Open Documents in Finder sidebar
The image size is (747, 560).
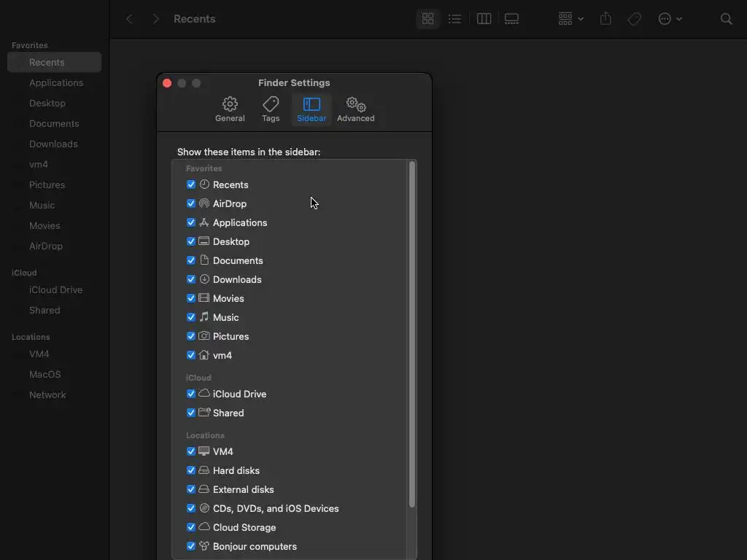[x=54, y=124]
